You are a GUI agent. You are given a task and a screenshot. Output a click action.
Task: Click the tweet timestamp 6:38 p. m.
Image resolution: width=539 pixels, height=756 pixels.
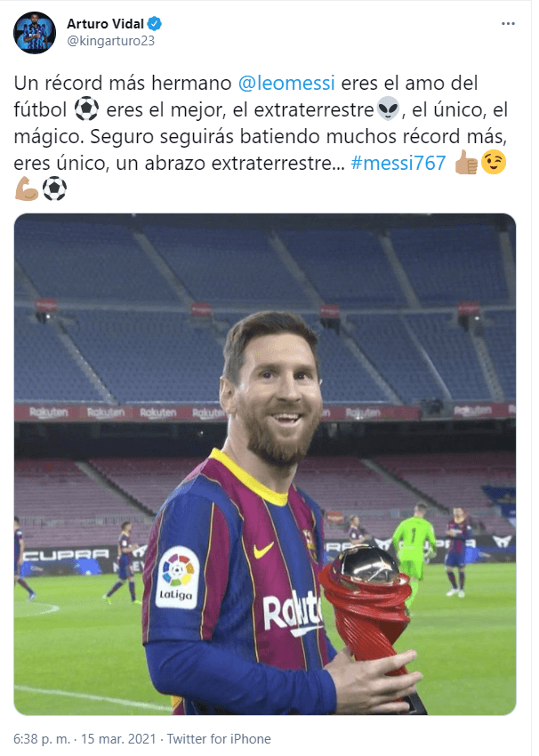(x=42, y=738)
